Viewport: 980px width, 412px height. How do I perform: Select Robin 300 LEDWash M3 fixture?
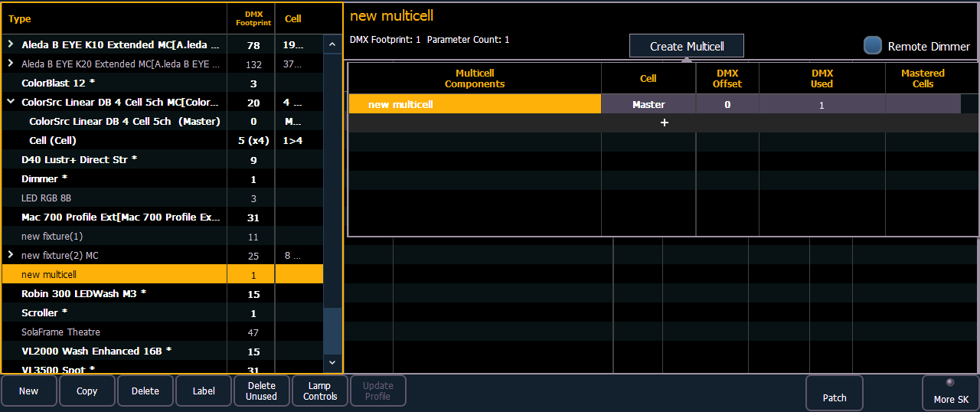(162, 294)
